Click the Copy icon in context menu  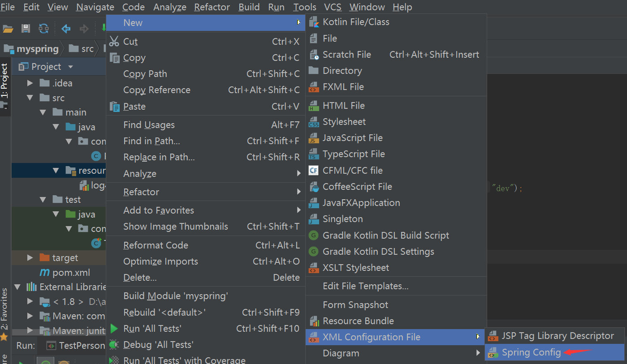click(114, 58)
